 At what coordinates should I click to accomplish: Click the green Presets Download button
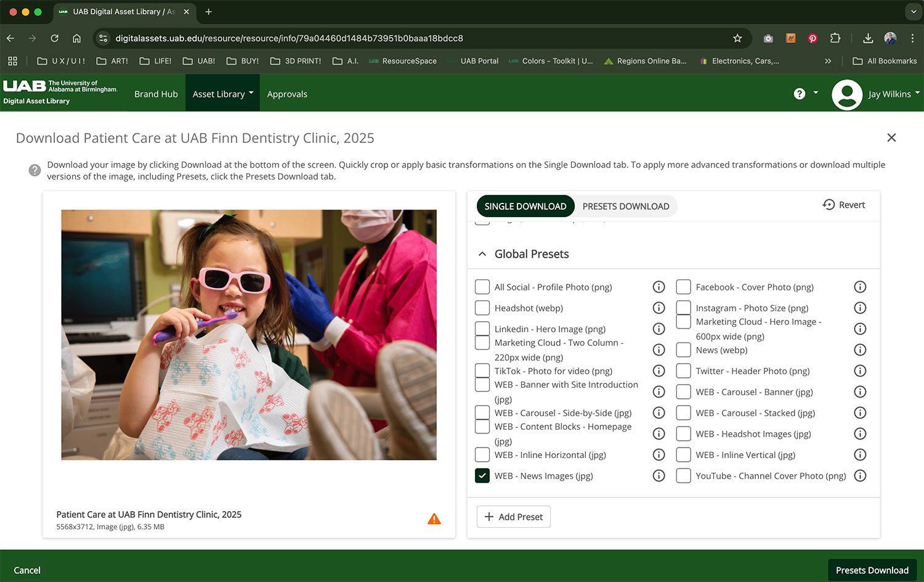[x=872, y=570]
